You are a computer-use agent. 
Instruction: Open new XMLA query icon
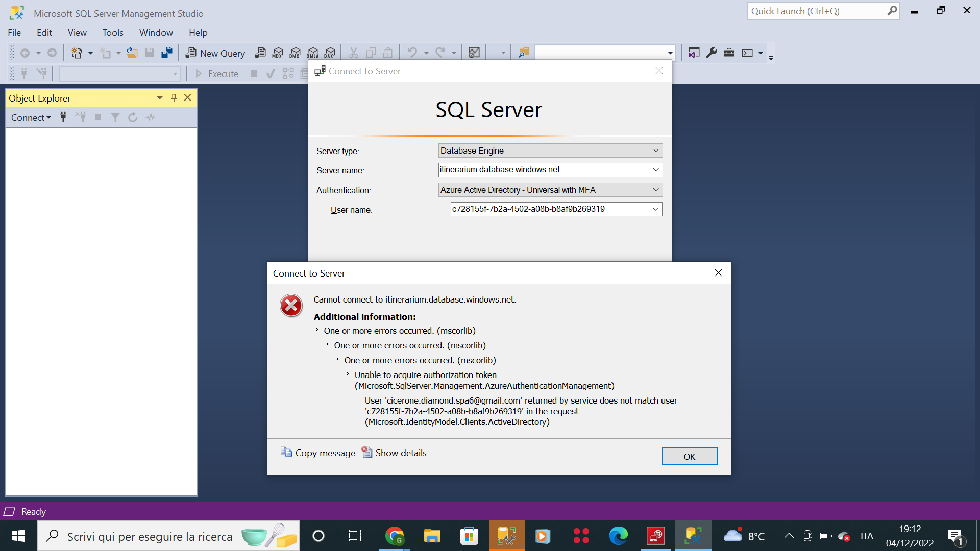(313, 53)
